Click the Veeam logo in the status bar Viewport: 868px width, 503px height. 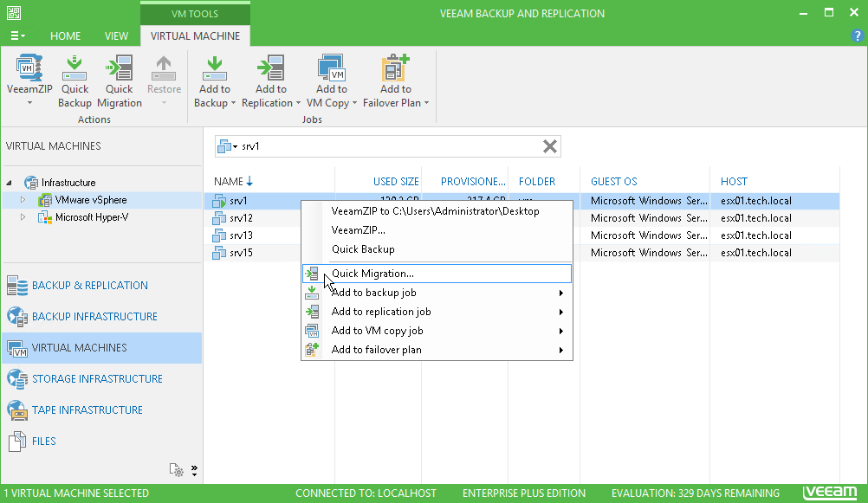pos(830,492)
